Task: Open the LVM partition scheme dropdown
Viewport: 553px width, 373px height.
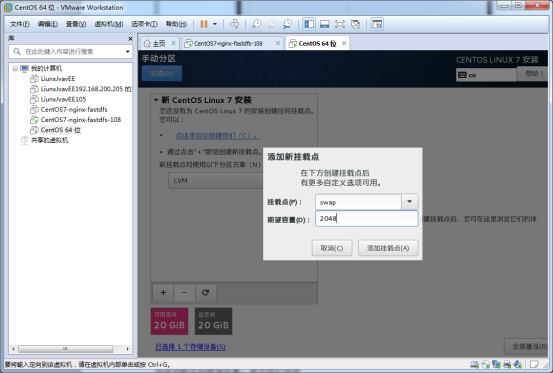Action: (215, 181)
